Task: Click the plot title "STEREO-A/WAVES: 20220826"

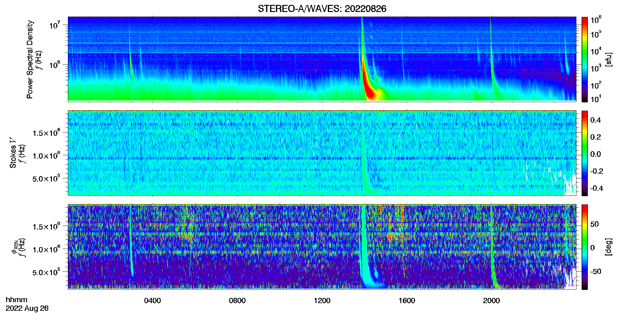Action: pos(322,9)
